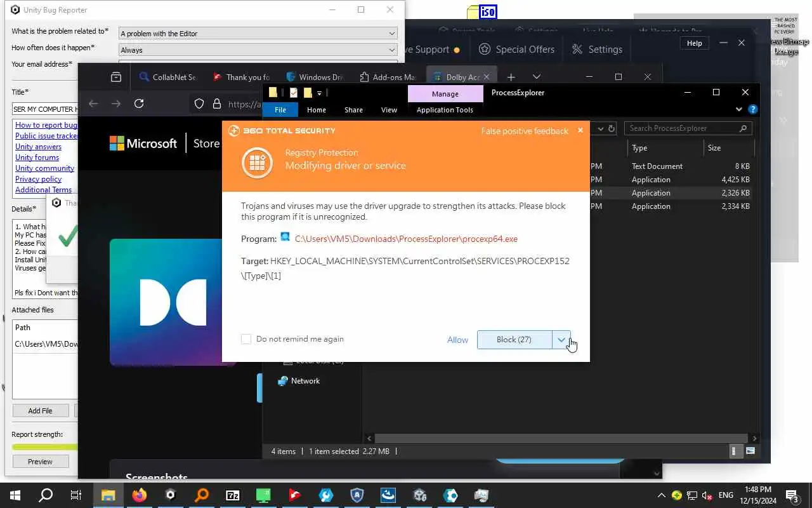This screenshot has width=812, height=508.
Task: Open the Explorer View tab
Action: (x=389, y=110)
